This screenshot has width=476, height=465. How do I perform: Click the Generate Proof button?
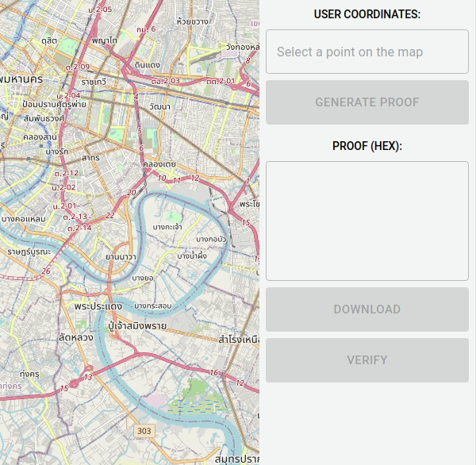[367, 102]
